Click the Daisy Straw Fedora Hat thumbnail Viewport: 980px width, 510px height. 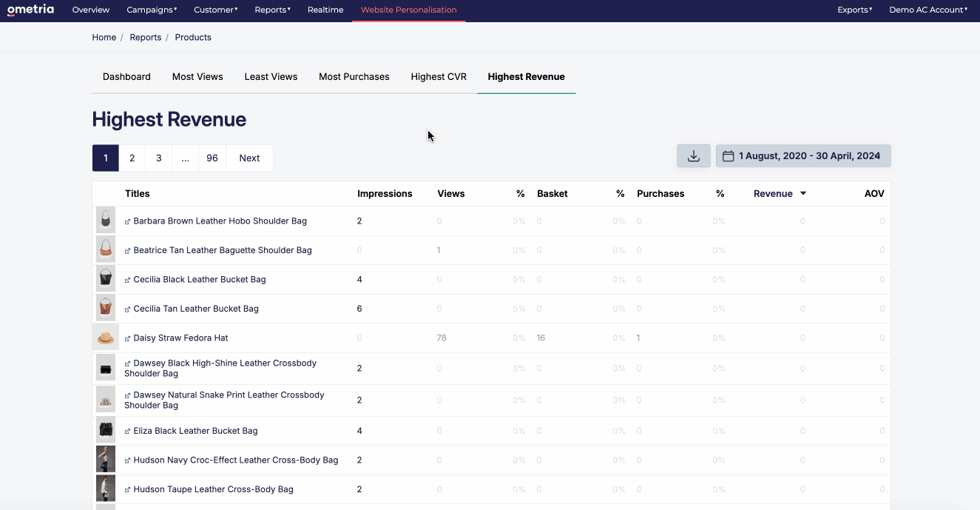click(106, 338)
